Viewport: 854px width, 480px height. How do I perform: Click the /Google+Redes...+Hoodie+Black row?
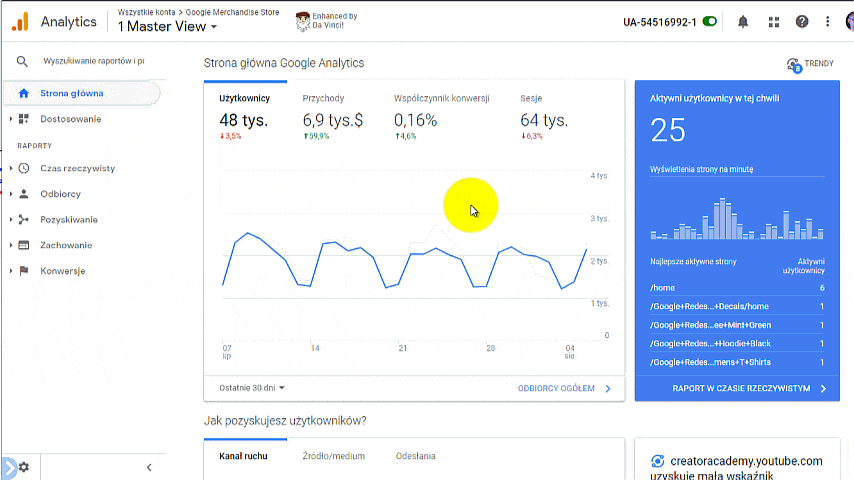click(737, 344)
